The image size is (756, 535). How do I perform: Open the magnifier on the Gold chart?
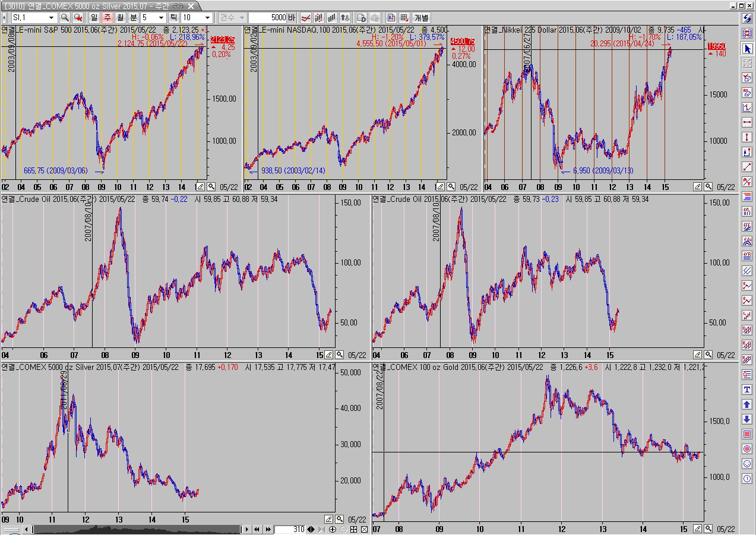click(x=708, y=528)
